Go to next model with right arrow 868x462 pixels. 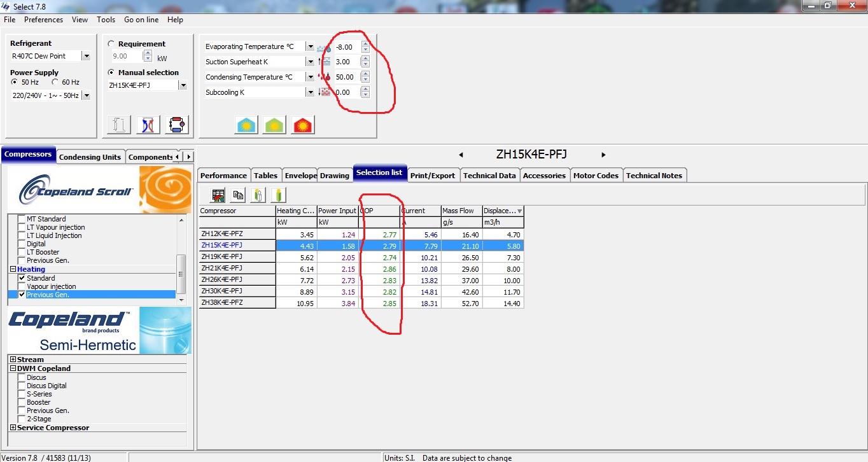[603, 155]
